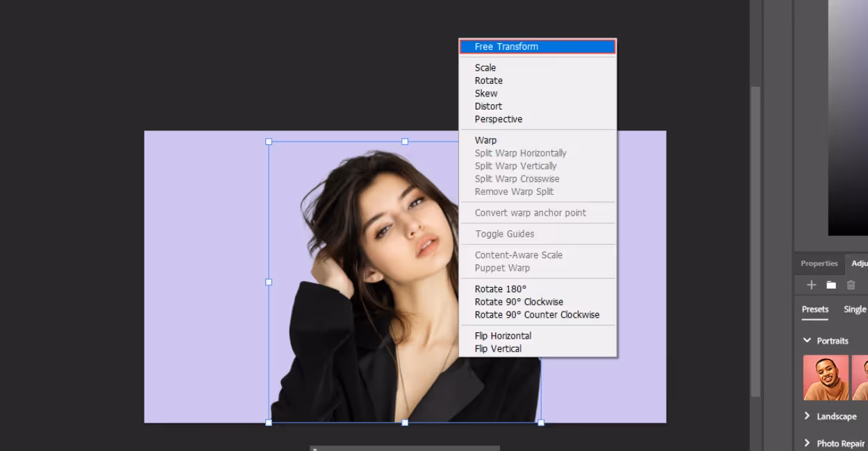
Task: Click Remove Warp Split entry
Action: (x=515, y=192)
